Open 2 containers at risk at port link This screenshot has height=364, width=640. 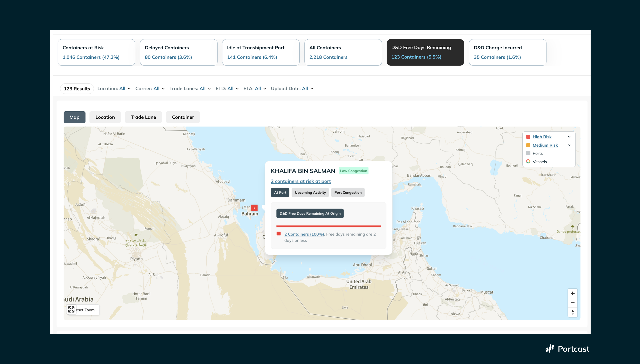[x=301, y=181]
